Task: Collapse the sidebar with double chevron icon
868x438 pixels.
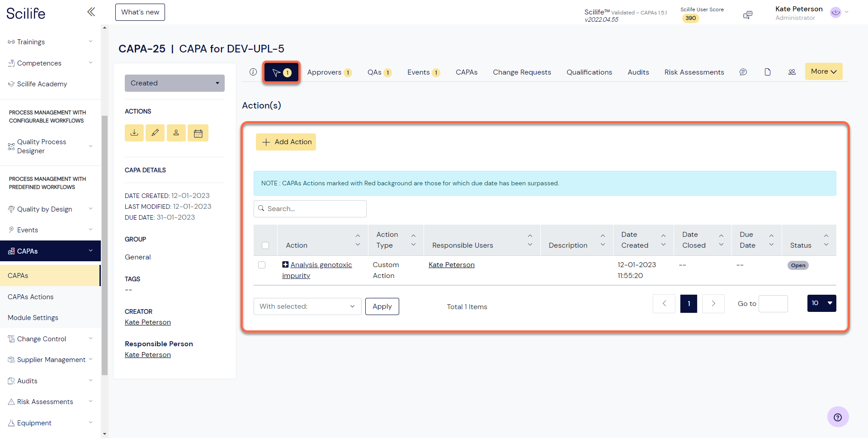Action: tap(91, 12)
